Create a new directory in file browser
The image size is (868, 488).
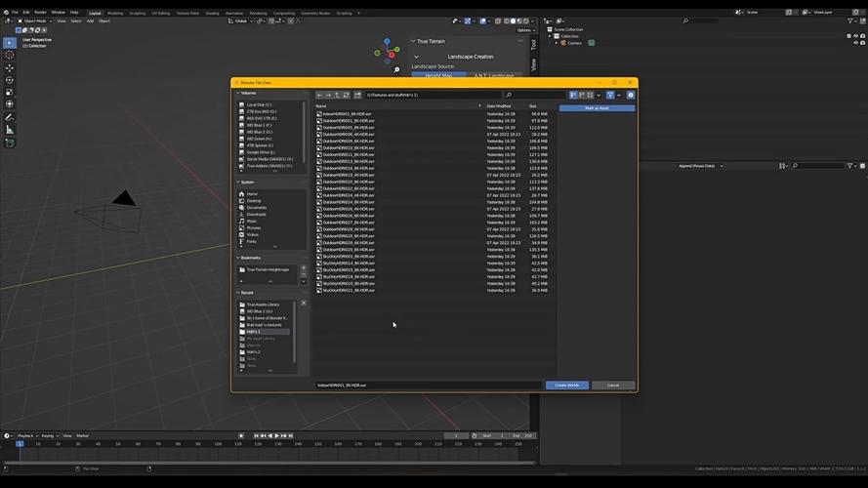(357, 96)
